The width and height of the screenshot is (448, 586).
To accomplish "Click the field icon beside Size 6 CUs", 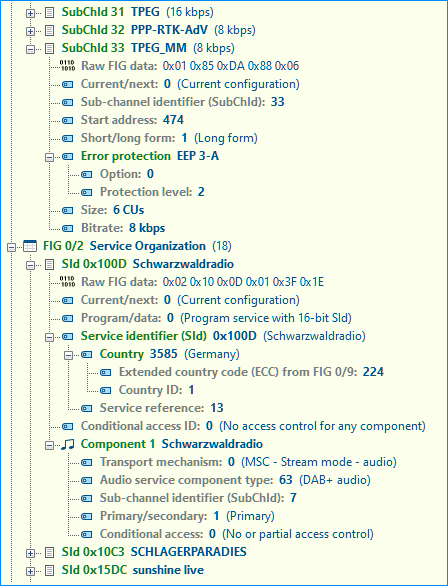I will point(68,210).
